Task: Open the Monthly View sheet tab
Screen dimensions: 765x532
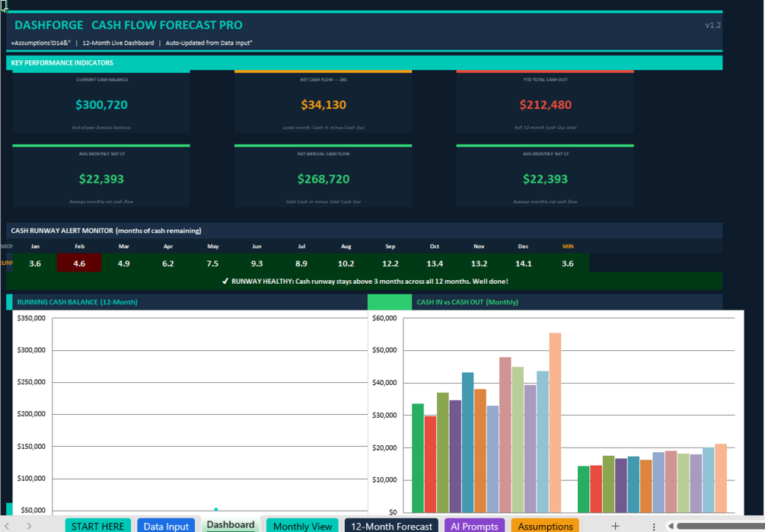Action: point(302,526)
